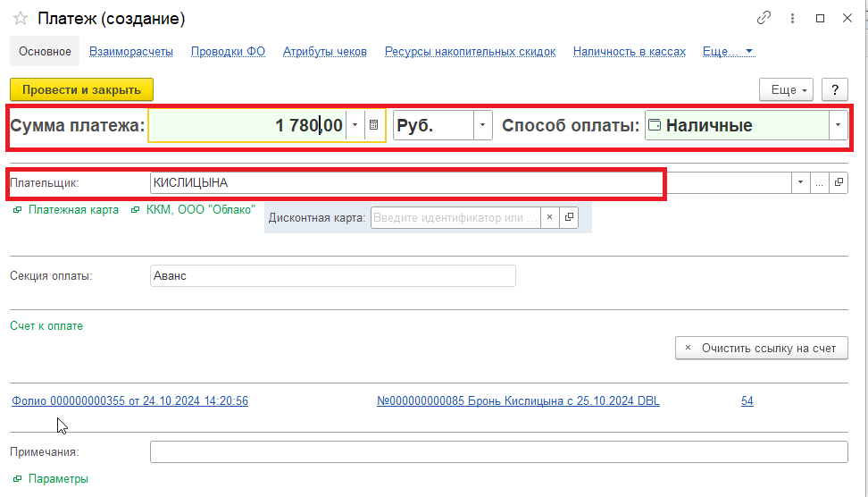Switch to the Основное tab

(x=45, y=52)
